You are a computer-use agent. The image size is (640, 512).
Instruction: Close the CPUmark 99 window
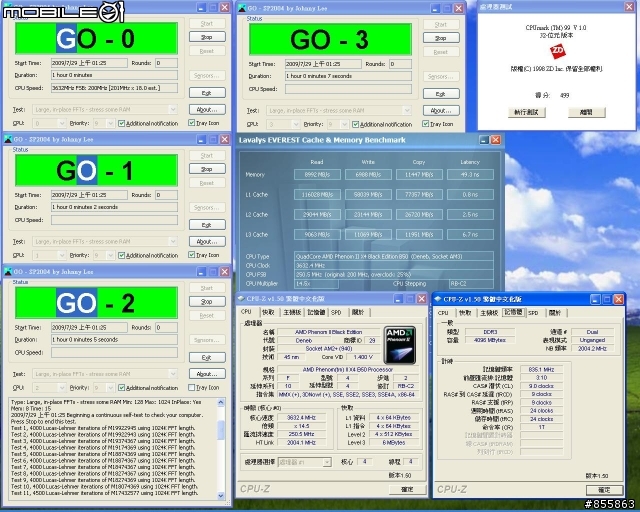tap(629, 7)
